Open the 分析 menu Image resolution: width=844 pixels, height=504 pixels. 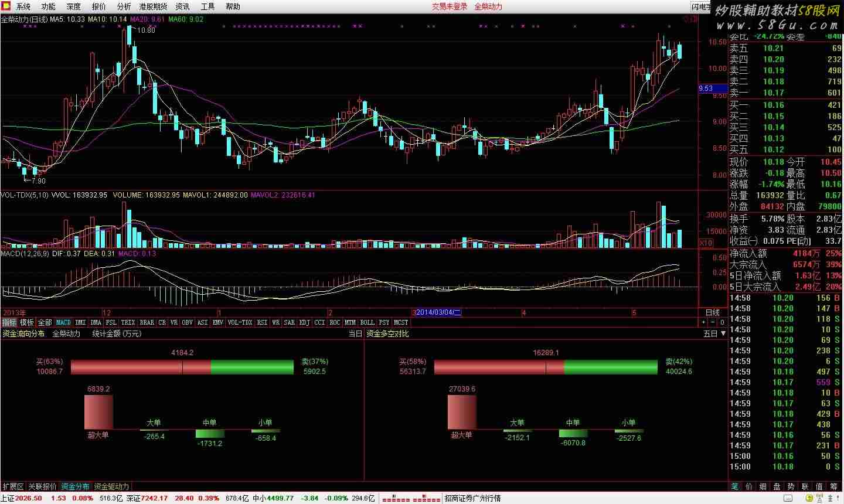124,6
